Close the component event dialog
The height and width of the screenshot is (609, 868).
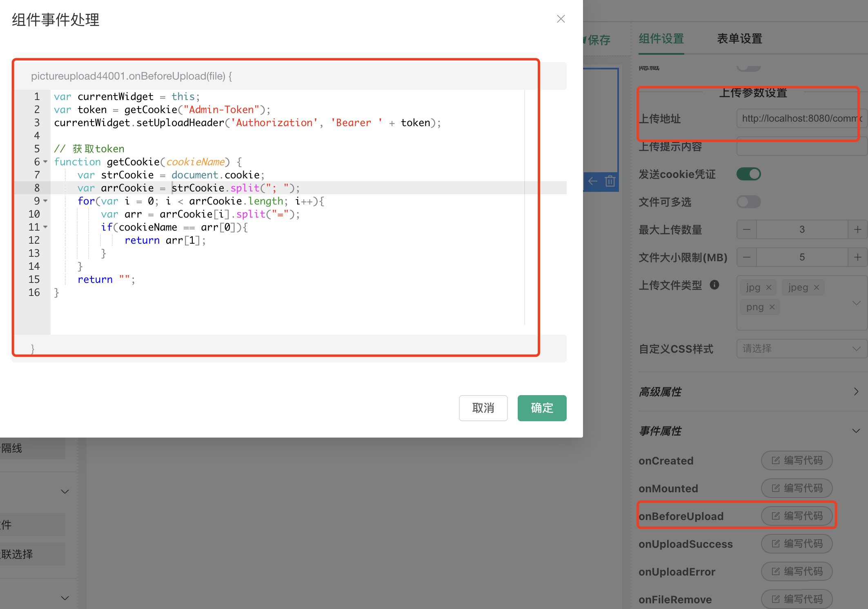coord(561,19)
